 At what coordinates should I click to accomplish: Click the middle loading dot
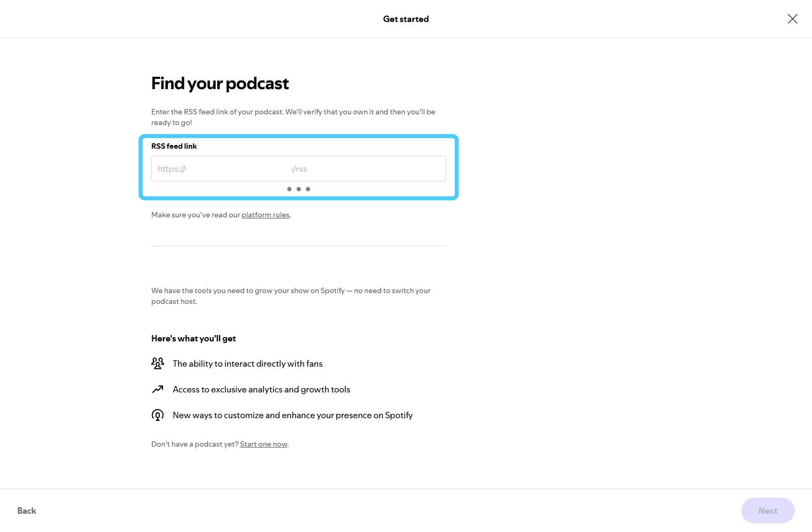click(299, 189)
